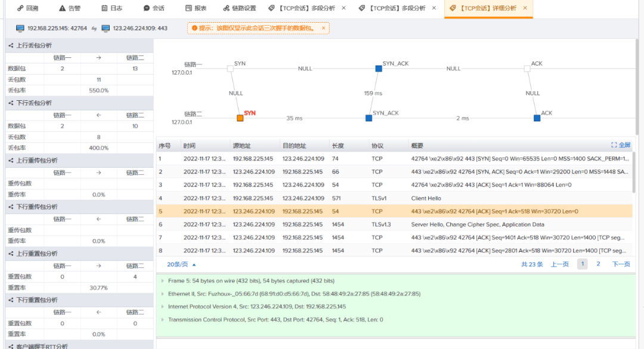Open the 告警 alerts tab

(x=69, y=8)
